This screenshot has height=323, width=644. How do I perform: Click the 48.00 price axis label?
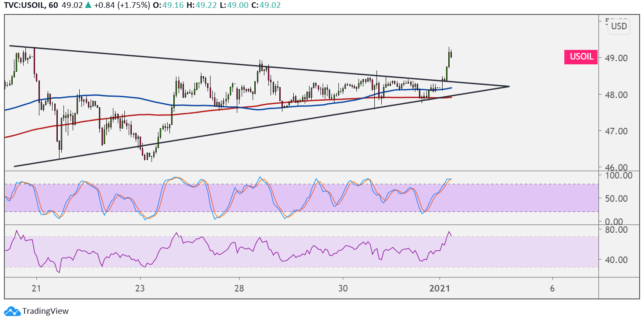click(616, 95)
